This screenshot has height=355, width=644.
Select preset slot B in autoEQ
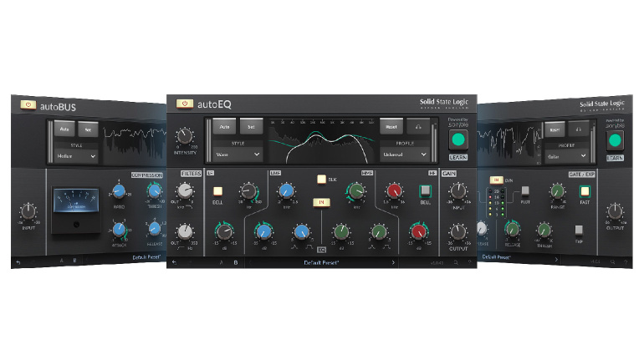(x=235, y=262)
